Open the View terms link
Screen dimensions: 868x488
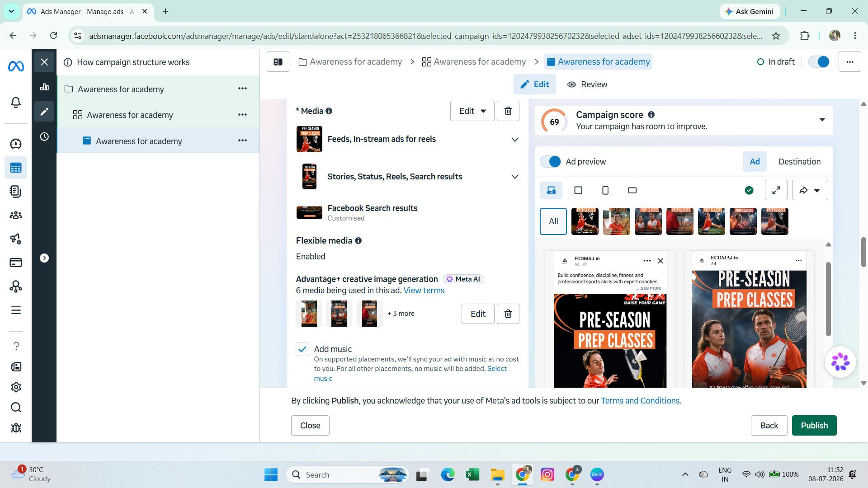click(424, 291)
